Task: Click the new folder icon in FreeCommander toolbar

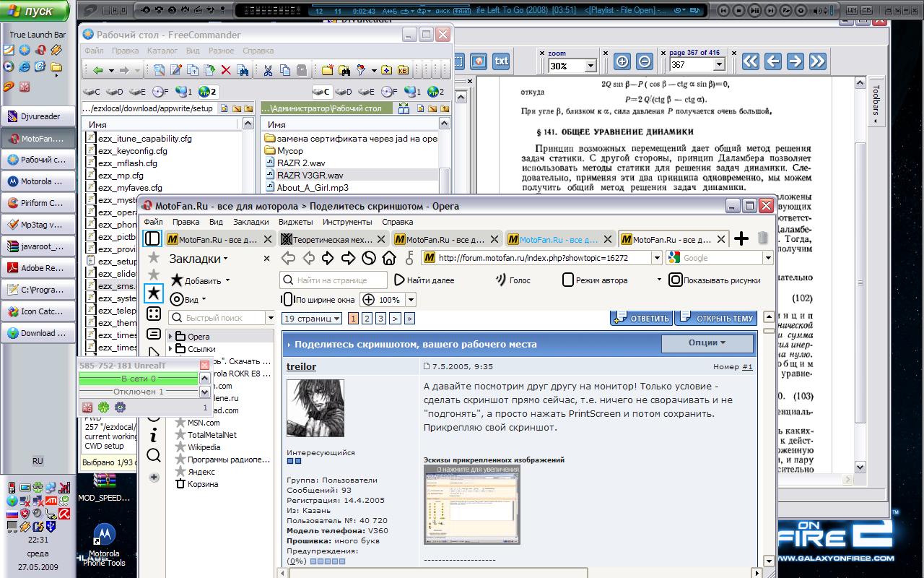Action: [327, 70]
